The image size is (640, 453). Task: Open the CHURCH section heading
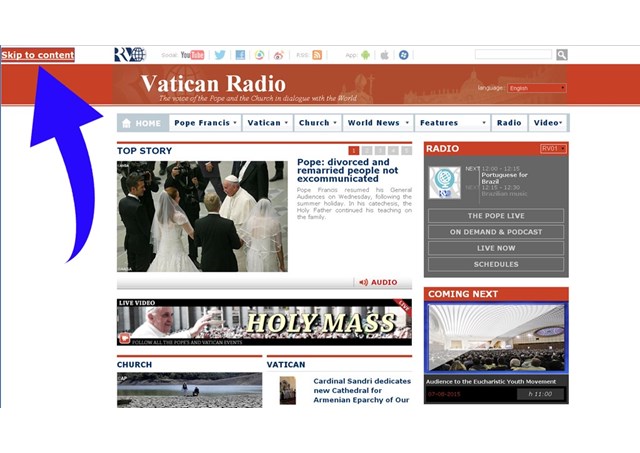click(134, 364)
